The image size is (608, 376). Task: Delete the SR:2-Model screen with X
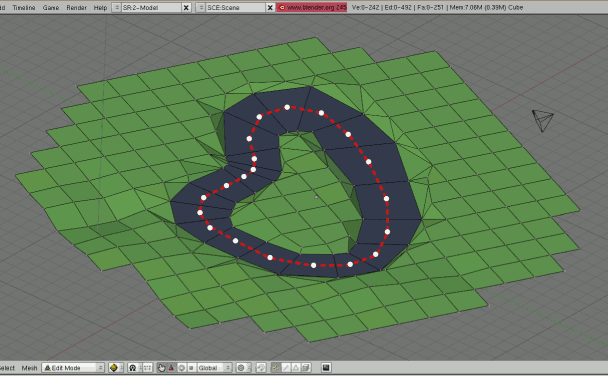[186, 7]
